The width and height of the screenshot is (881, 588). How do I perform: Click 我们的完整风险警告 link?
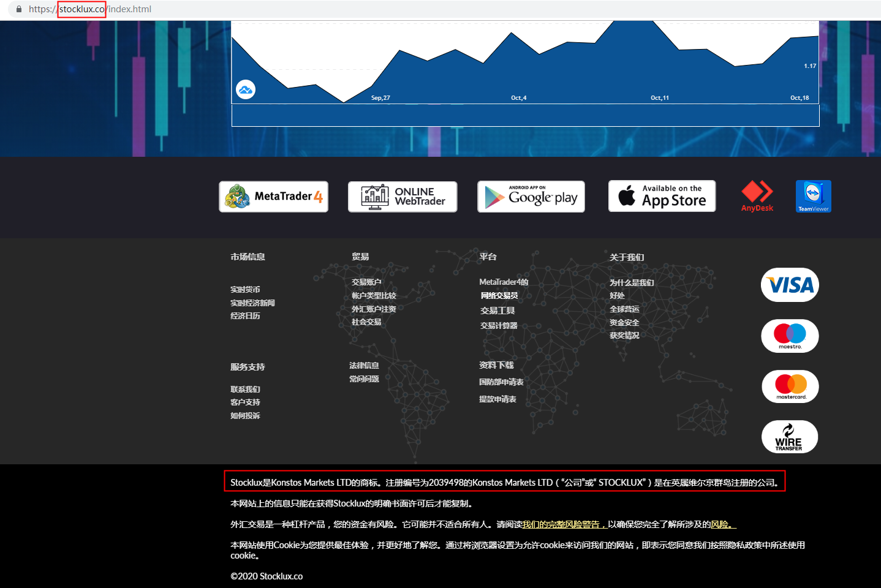tap(564, 524)
